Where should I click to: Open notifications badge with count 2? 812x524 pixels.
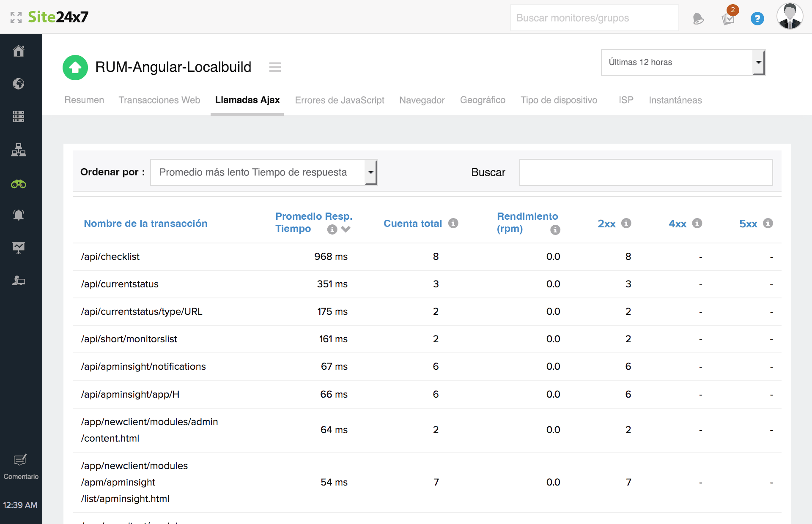729,17
